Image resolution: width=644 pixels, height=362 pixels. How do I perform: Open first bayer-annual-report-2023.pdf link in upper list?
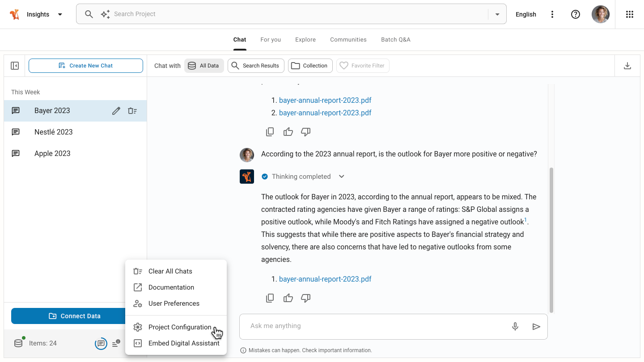tap(325, 100)
